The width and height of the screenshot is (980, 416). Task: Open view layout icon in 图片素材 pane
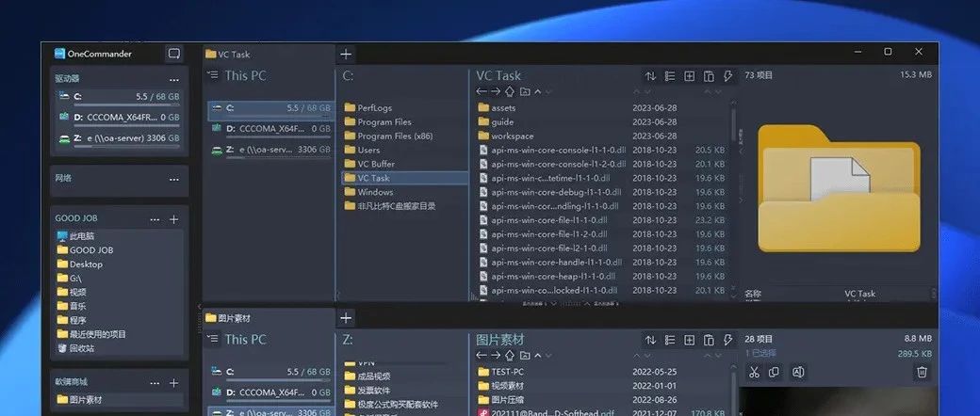tap(670, 341)
